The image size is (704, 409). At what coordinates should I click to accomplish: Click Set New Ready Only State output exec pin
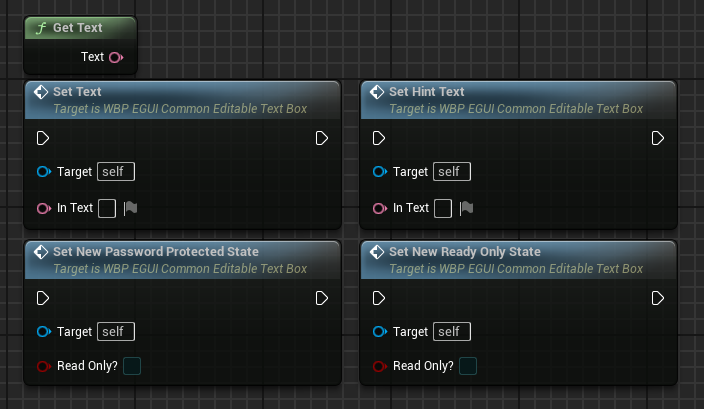click(x=657, y=298)
